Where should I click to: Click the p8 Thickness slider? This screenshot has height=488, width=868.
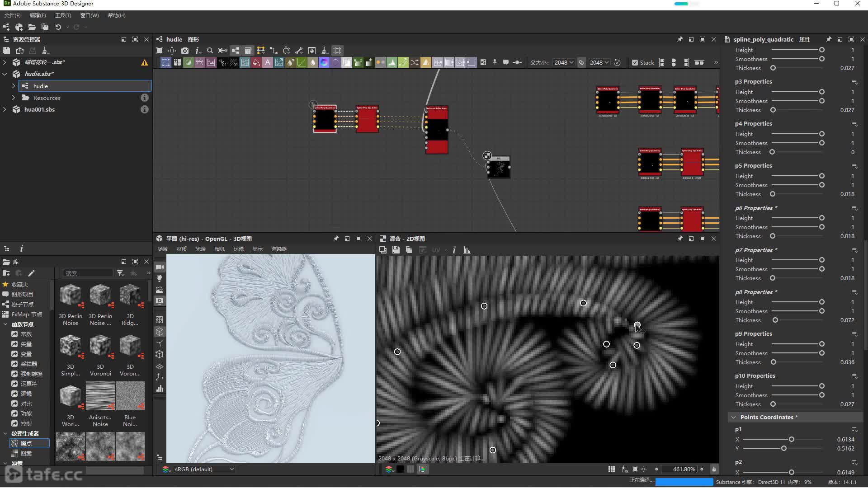coord(775,320)
